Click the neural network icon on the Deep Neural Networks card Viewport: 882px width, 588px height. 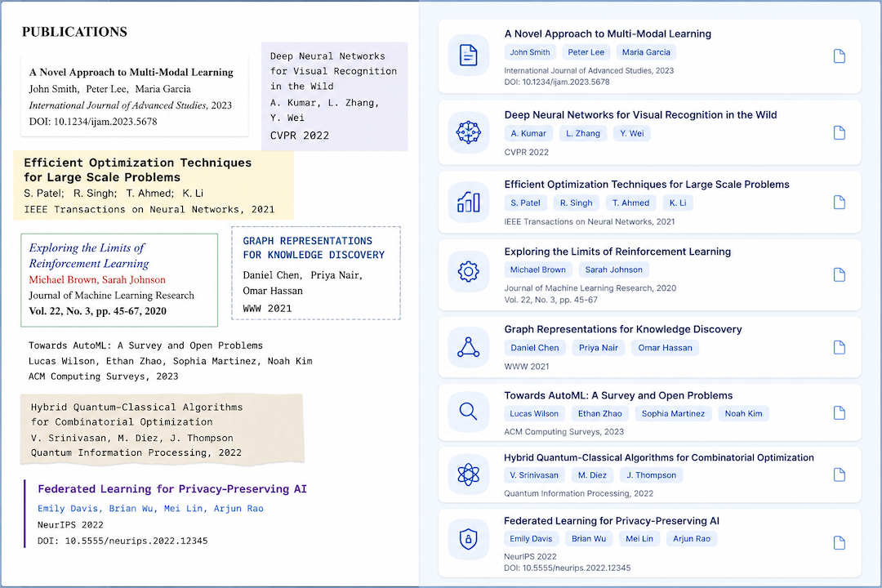pyautogui.click(x=468, y=133)
